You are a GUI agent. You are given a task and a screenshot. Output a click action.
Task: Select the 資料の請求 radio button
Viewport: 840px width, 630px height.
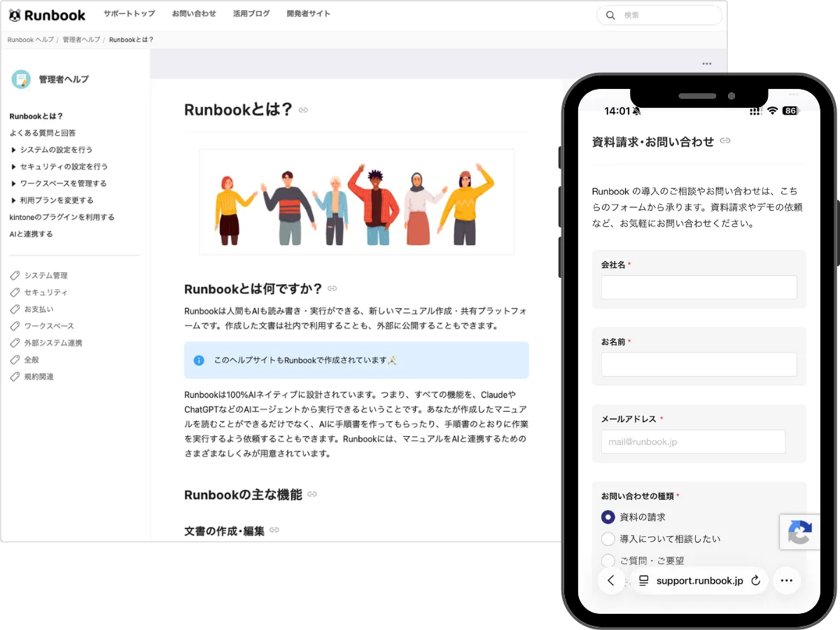(x=608, y=517)
